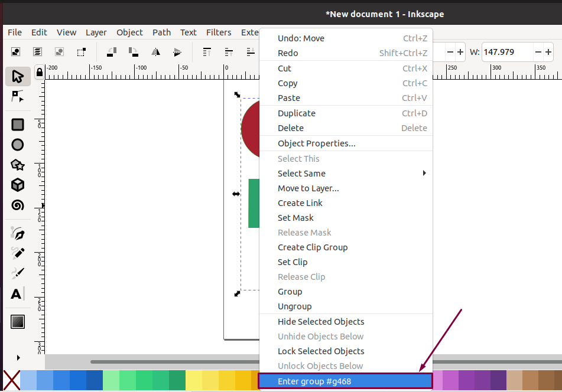Select the Text tool
The image size is (562, 392).
tap(17, 293)
